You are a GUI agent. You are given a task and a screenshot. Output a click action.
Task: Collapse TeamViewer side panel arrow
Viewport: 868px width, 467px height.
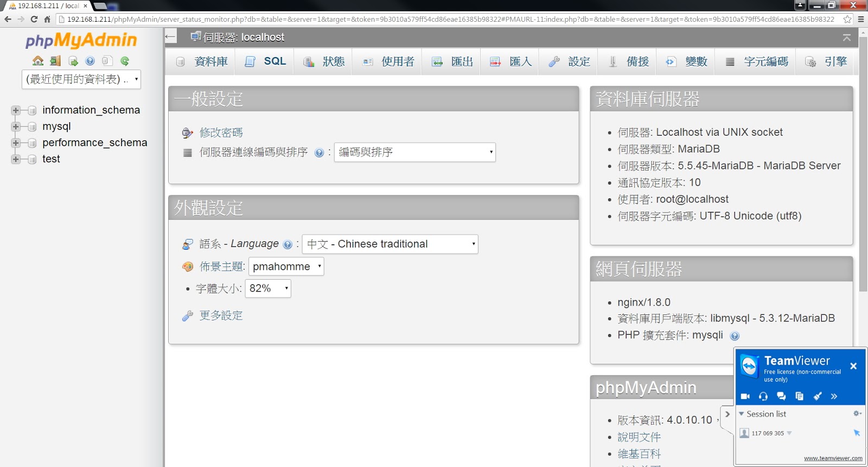[x=727, y=414]
